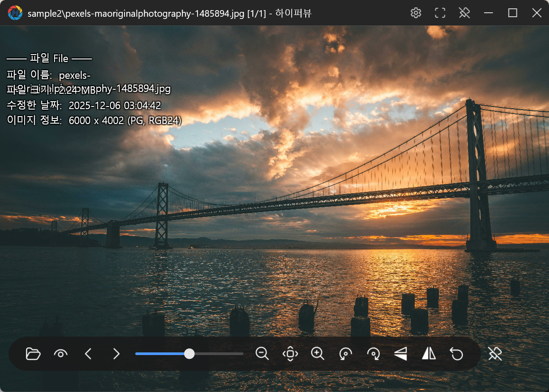This screenshot has width=549, height=392.
Task: Open an image file with the folder icon
Action: pyautogui.click(x=33, y=354)
